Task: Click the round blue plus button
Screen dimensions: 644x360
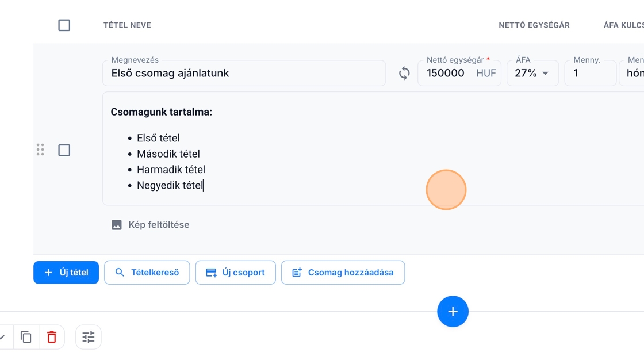Action: 453,312
